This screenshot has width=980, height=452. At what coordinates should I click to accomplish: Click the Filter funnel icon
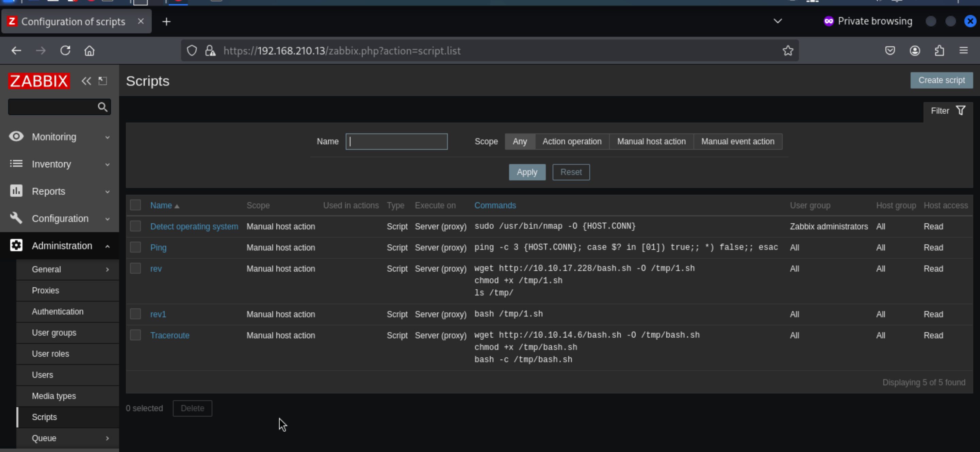coord(961,111)
